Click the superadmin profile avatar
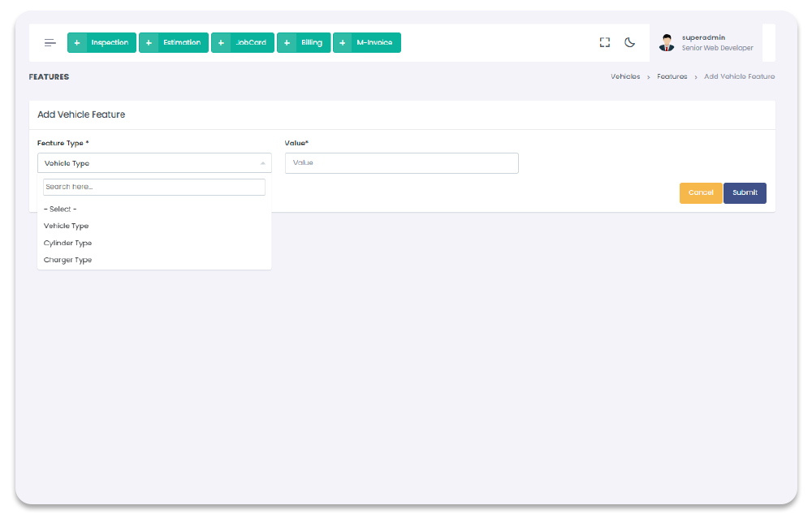 tap(667, 43)
